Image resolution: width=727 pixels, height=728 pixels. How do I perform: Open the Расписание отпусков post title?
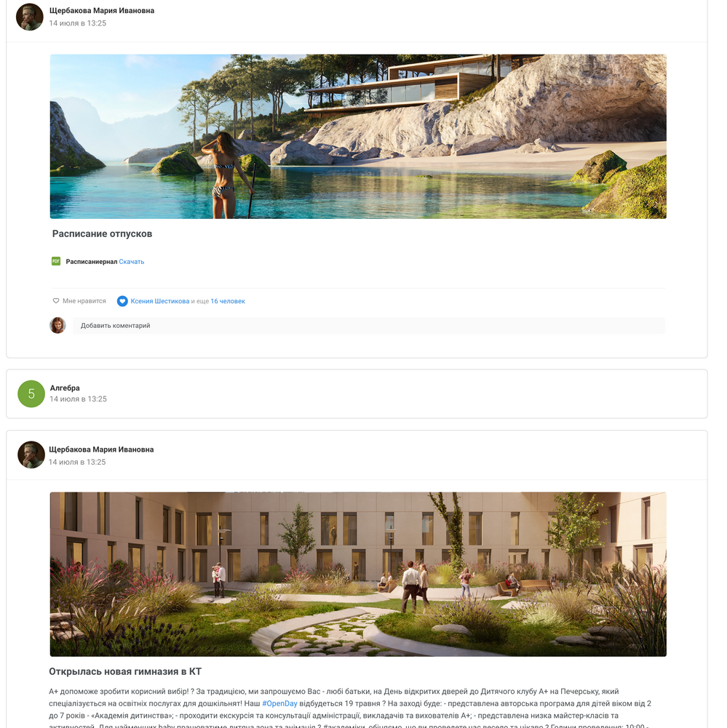tap(102, 233)
